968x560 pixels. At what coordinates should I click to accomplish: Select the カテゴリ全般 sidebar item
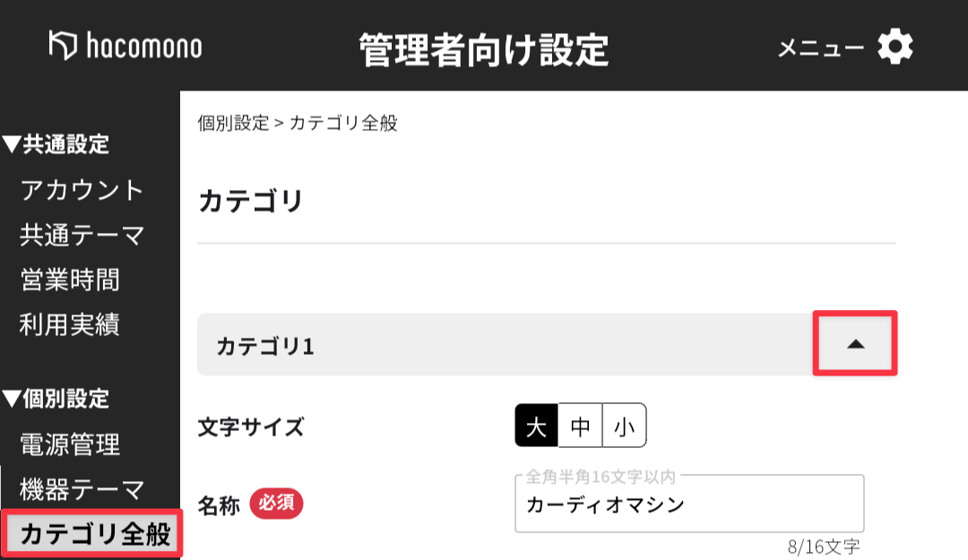tap(94, 535)
